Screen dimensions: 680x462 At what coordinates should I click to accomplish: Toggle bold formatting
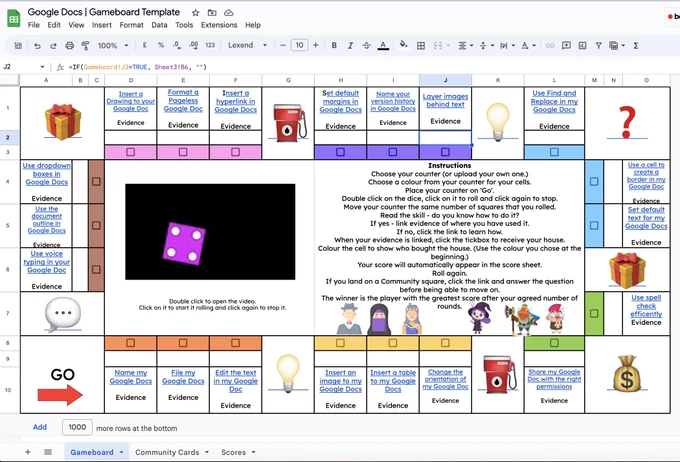pyautogui.click(x=334, y=45)
